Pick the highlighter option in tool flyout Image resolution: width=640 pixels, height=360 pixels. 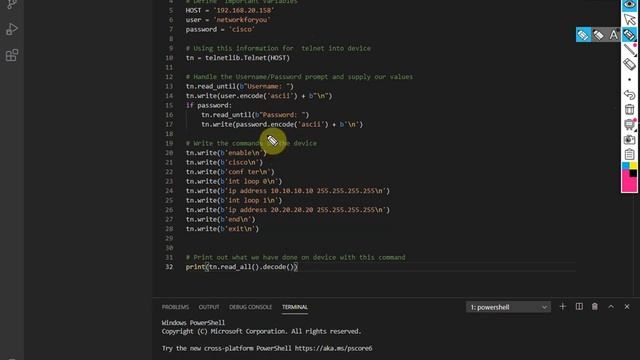[583, 35]
